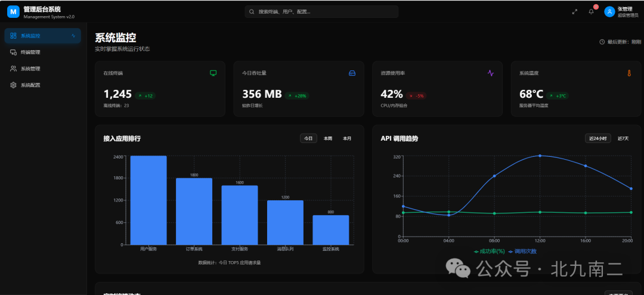Switch API 调用趋势 to 近7天
The width and height of the screenshot is (644, 295).
coord(623,138)
